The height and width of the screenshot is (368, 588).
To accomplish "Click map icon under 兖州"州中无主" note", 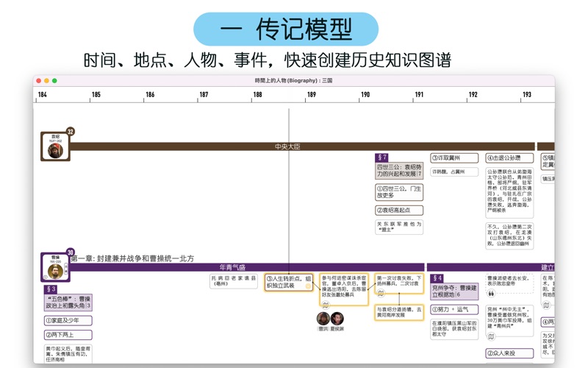I will pos(491,337).
